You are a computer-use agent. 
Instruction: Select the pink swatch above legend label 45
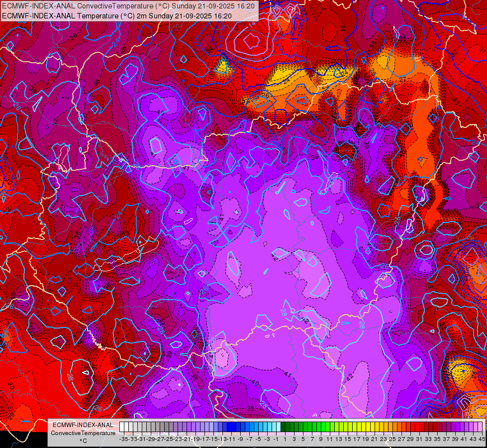click(480, 427)
